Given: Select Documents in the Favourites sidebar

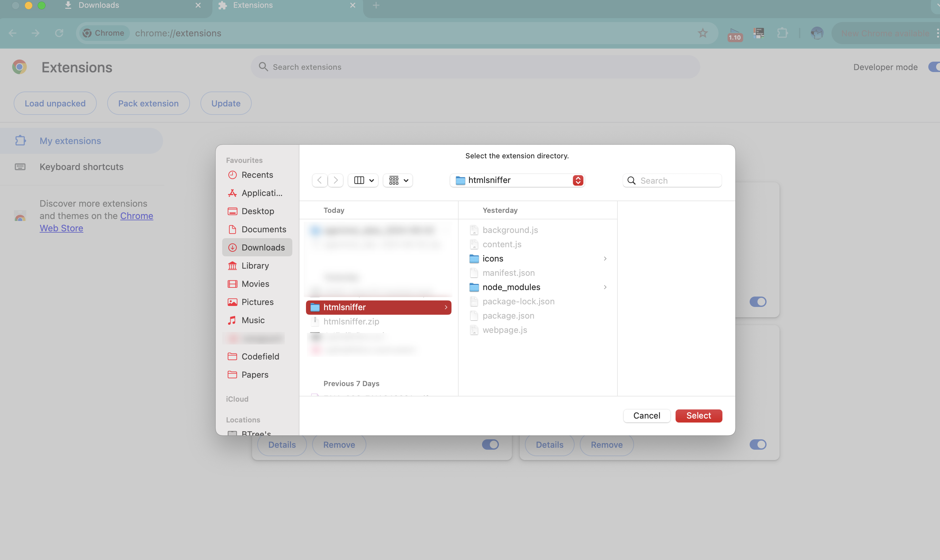Looking at the screenshot, I should tap(263, 229).
